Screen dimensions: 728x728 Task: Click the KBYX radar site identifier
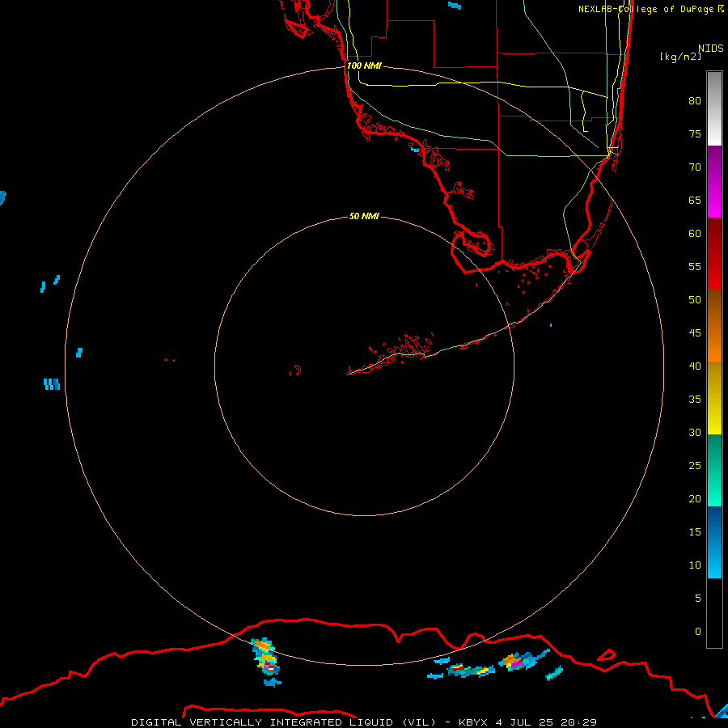click(x=473, y=722)
